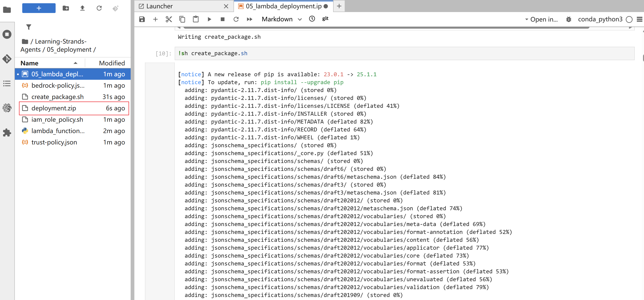Click the blue new launcher plus button
The image size is (644, 300).
pyautogui.click(x=39, y=8)
